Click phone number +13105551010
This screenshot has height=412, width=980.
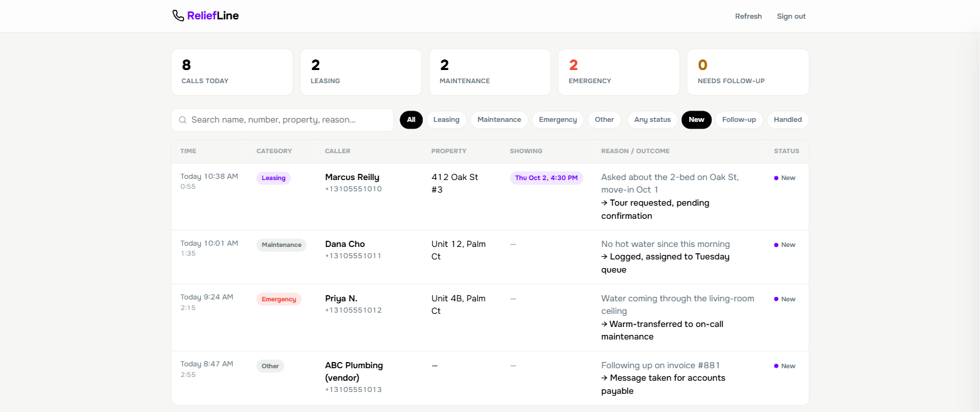click(353, 189)
